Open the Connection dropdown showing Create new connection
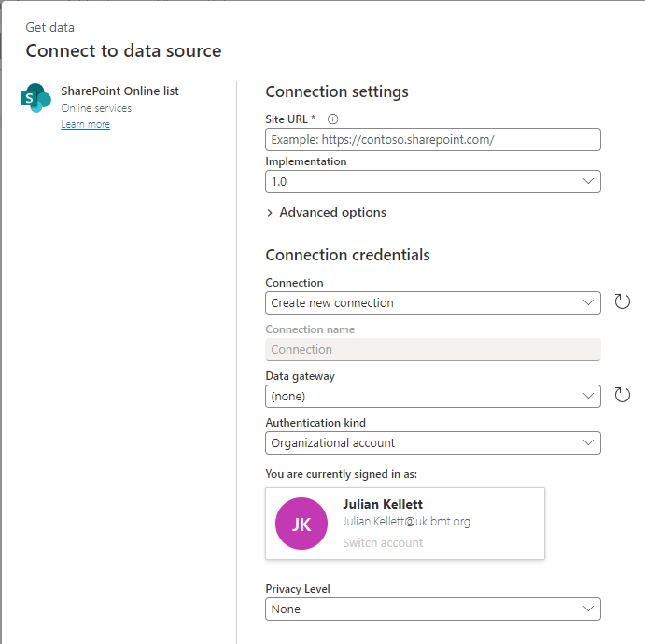Image resolution: width=645 pixels, height=644 pixels. 432,302
